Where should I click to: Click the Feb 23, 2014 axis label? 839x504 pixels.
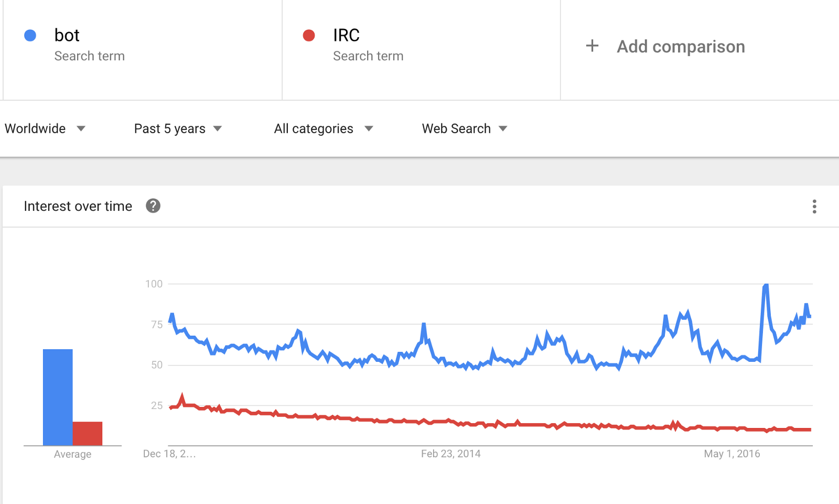point(450,454)
